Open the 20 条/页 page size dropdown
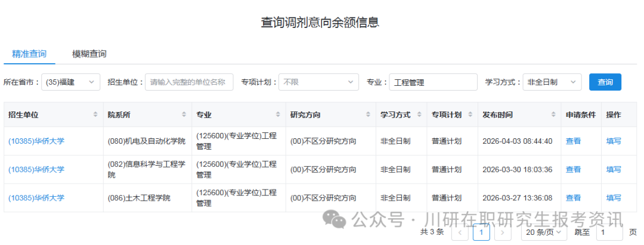Screen dimensions: 644x245 click(x=544, y=232)
